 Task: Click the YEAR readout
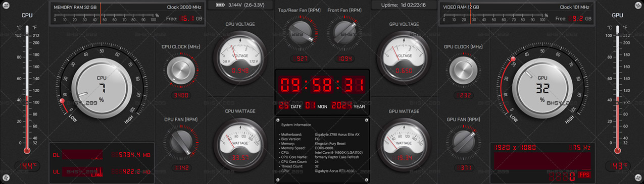coord(341,106)
